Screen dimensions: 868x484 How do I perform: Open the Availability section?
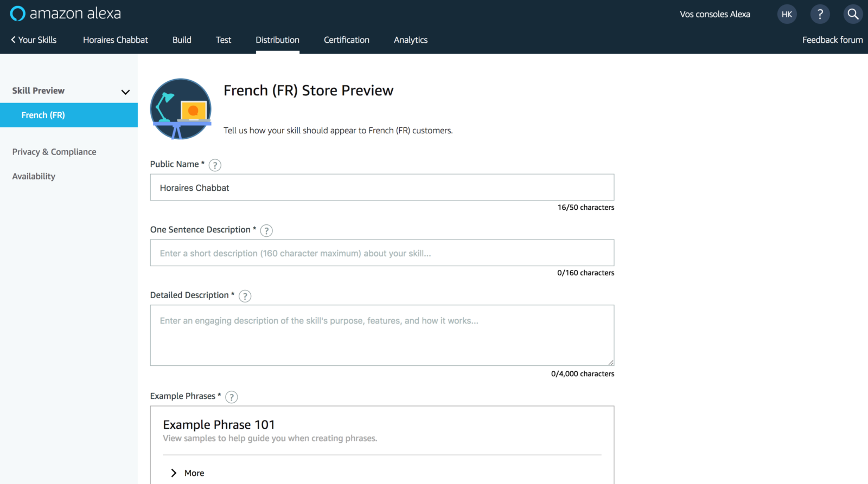point(34,176)
